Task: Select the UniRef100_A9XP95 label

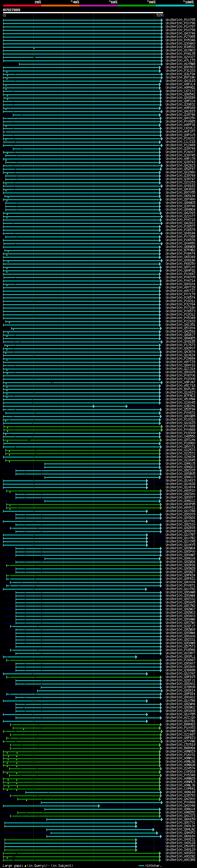Action: click(x=180, y=504)
